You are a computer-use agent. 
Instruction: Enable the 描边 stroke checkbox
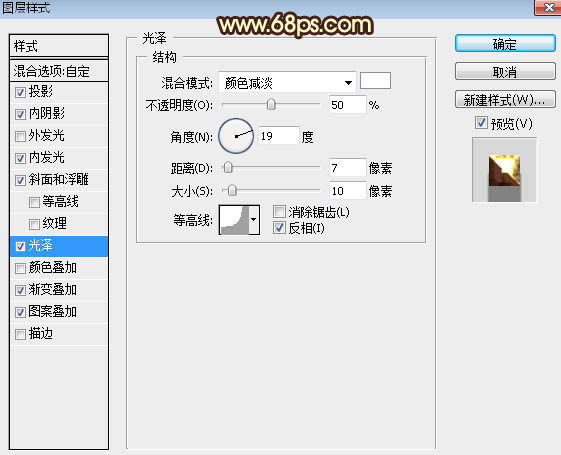coord(20,334)
